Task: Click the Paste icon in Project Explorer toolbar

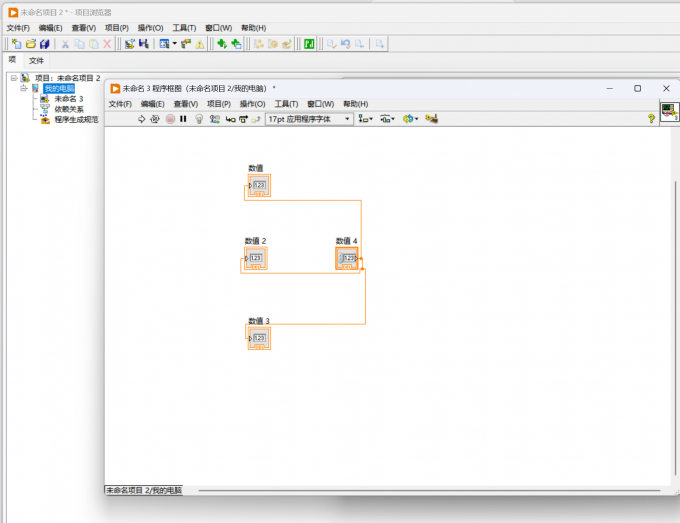Action: coord(93,44)
